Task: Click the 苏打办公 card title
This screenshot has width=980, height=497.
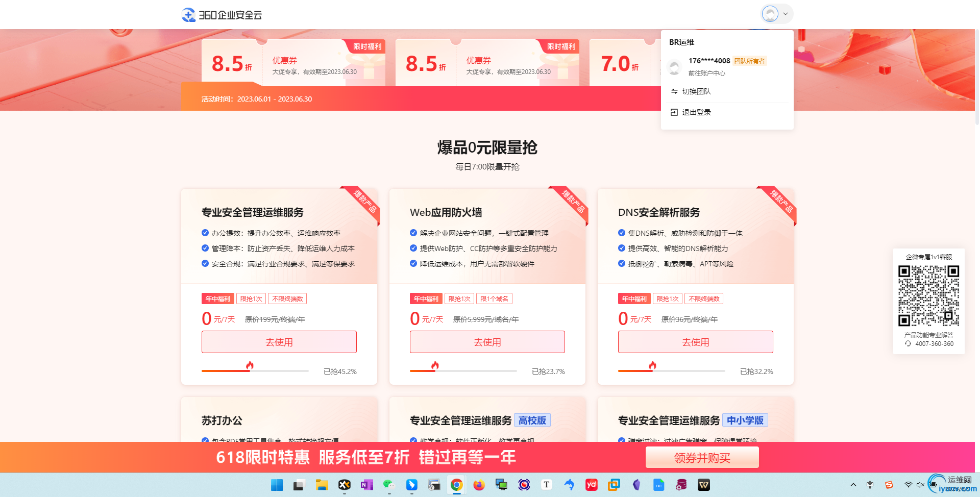Action: (x=222, y=420)
